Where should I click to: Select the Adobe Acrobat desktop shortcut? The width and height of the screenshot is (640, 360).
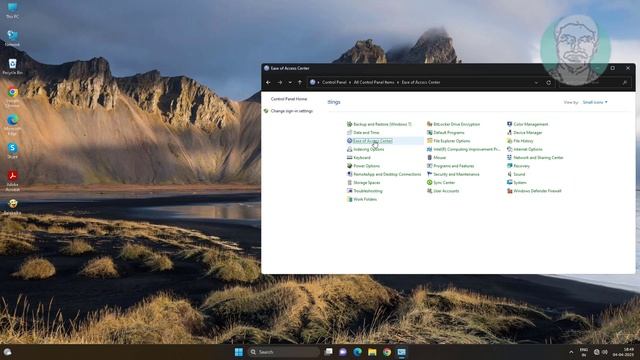(12, 181)
